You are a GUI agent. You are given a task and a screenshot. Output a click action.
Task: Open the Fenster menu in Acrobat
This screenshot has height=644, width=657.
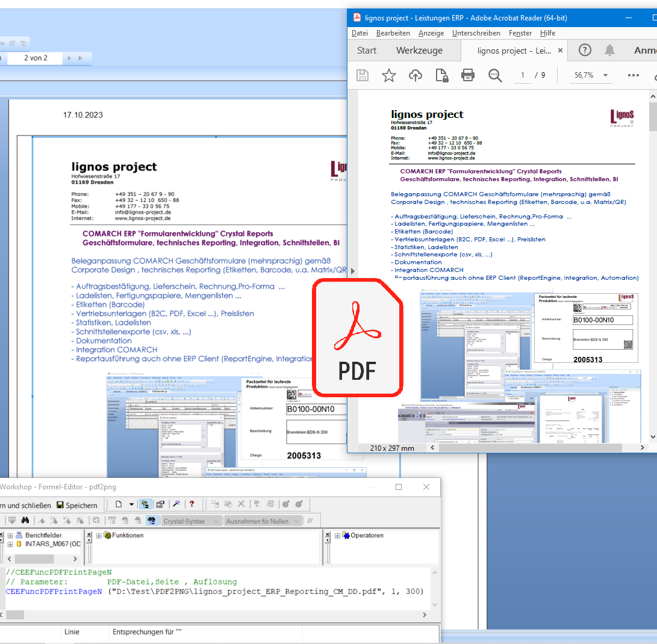pyautogui.click(x=520, y=33)
